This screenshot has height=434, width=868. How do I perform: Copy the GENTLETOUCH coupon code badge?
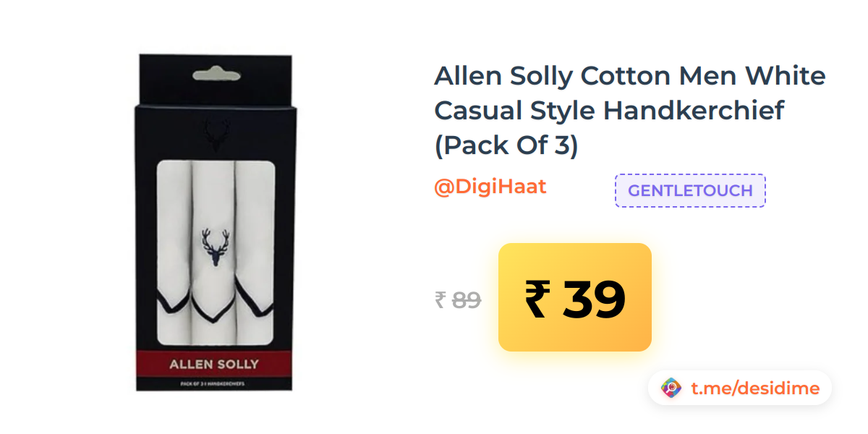(x=690, y=191)
